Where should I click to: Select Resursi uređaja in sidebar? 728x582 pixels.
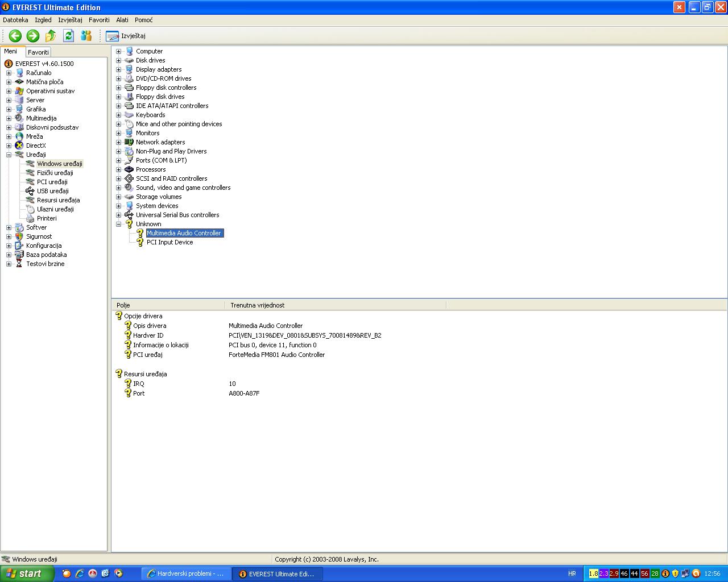click(x=59, y=200)
